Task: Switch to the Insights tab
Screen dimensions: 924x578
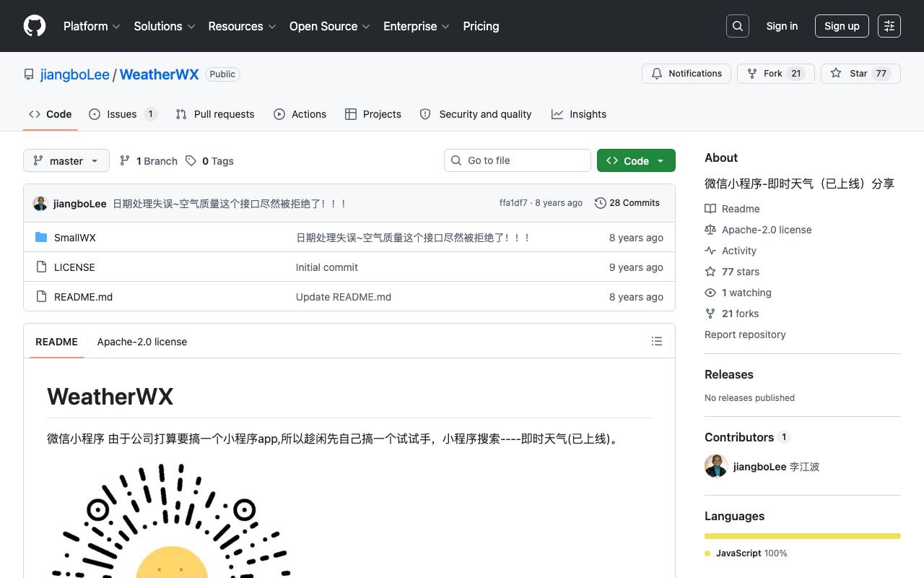Action: [579, 114]
